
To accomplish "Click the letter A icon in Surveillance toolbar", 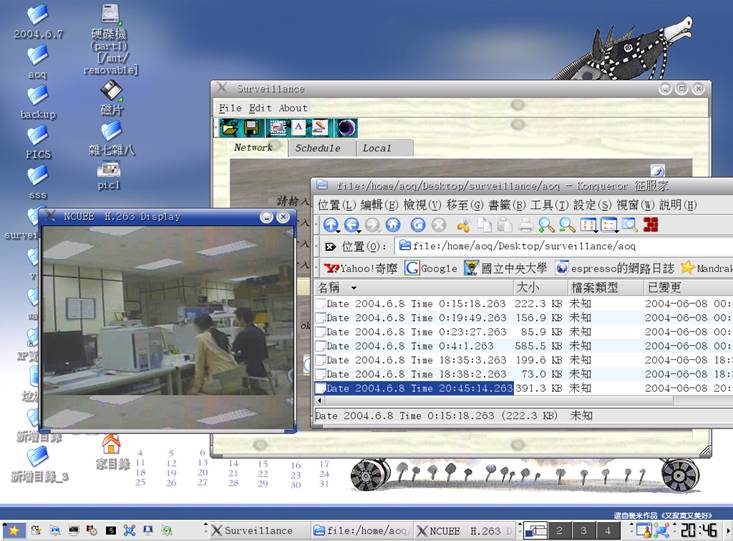I will (298, 127).
